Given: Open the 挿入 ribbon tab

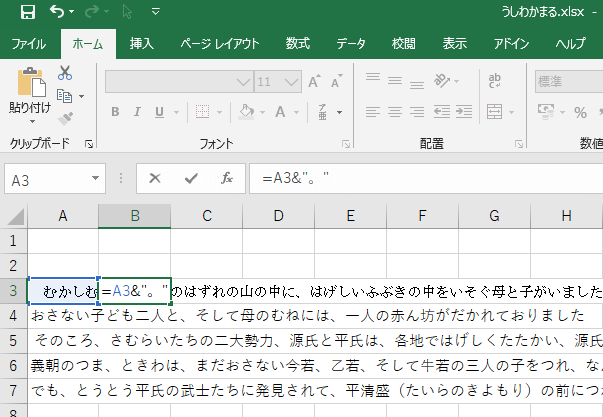Looking at the screenshot, I should coord(142,44).
